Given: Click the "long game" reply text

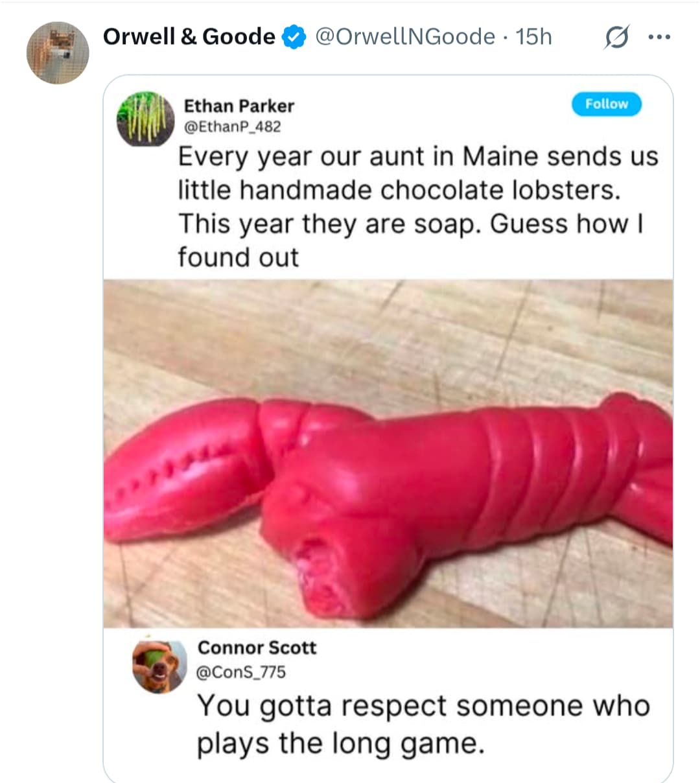Looking at the screenshot, I should 423,723.
